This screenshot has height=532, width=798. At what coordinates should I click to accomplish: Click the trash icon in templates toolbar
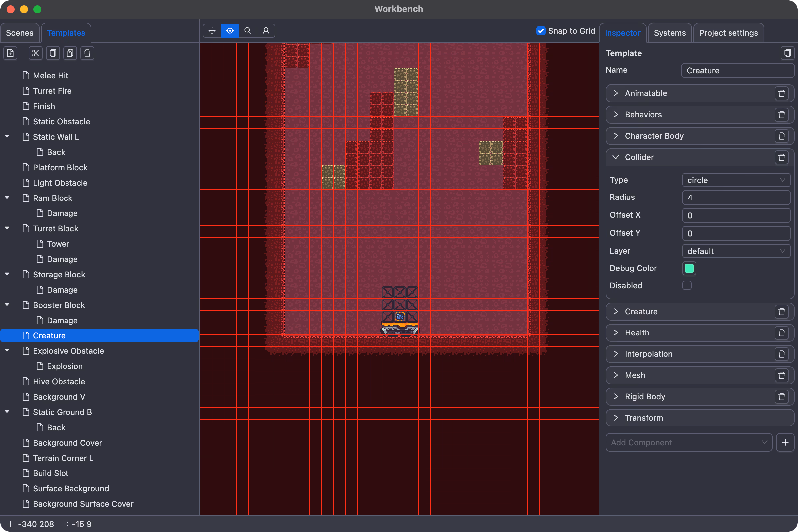click(x=87, y=53)
